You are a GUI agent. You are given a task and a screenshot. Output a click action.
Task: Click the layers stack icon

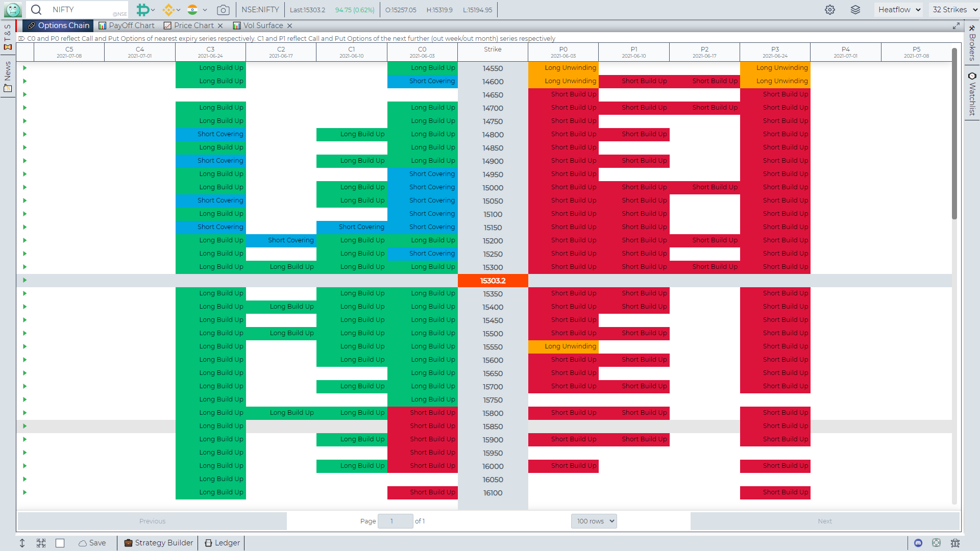pos(855,10)
